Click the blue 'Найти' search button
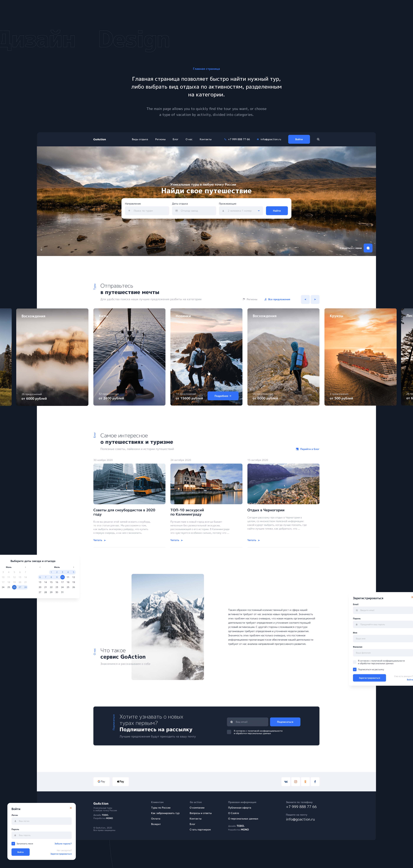Viewport: 413px width, 868px height. [x=277, y=211]
